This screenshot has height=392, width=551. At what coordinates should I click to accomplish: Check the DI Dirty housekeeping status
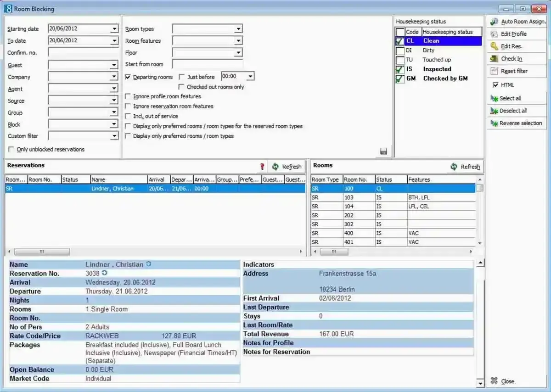point(400,50)
